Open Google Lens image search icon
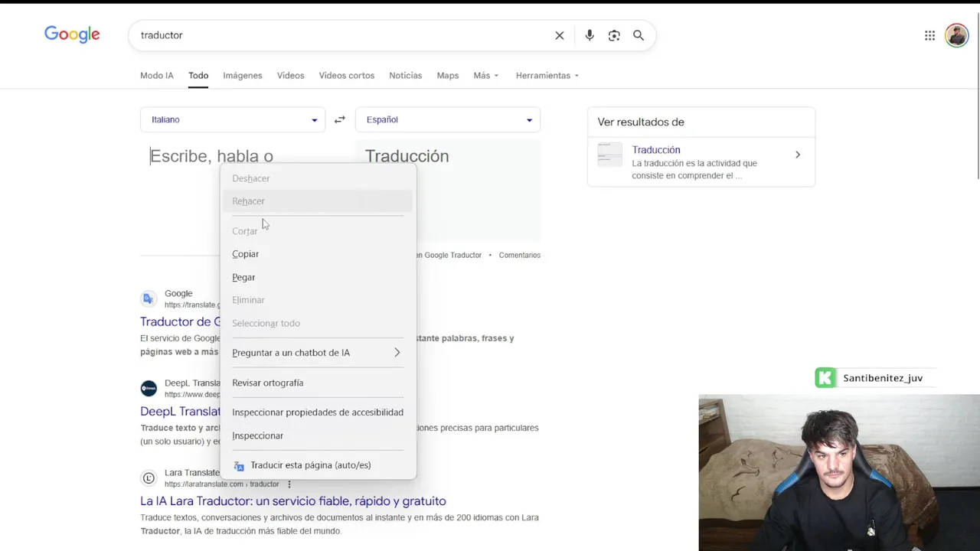Viewport: 980px width, 551px height. tap(614, 35)
